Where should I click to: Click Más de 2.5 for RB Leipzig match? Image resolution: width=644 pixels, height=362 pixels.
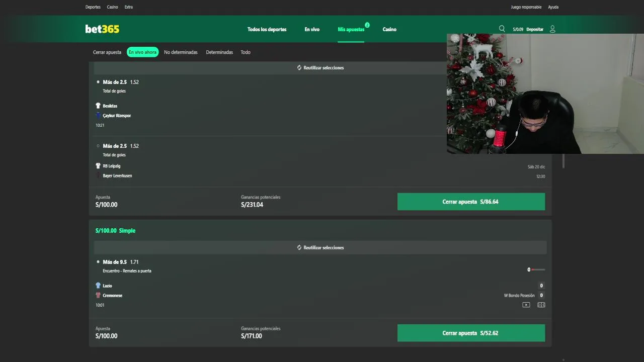(115, 146)
